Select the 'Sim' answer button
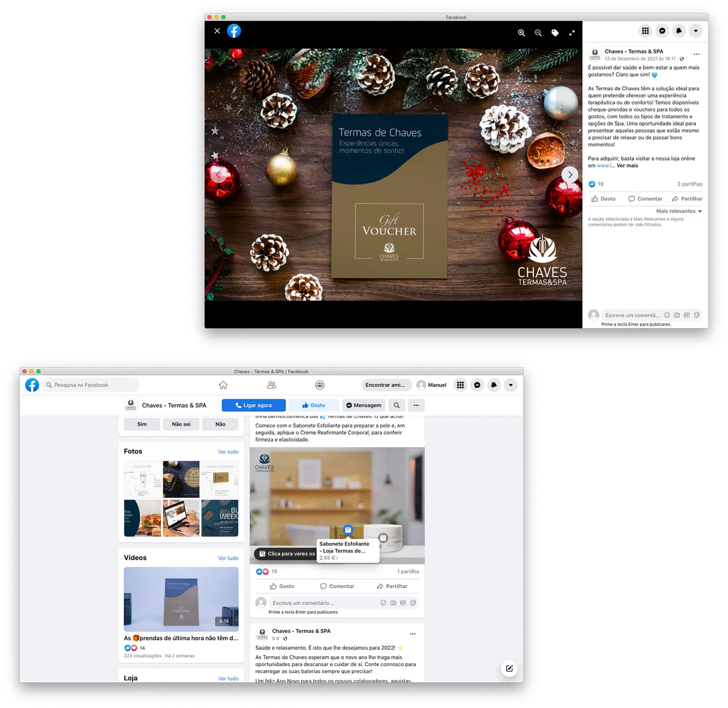This screenshot has height=708, width=728. [x=142, y=424]
